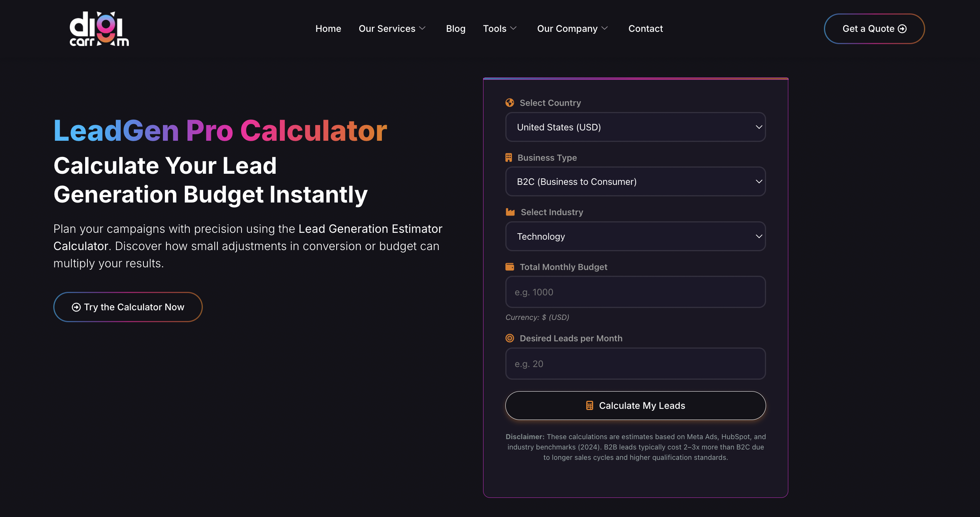980x517 pixels.
Task: Click the wallet icon next to Total Monthly Budget
Action: 510,267
